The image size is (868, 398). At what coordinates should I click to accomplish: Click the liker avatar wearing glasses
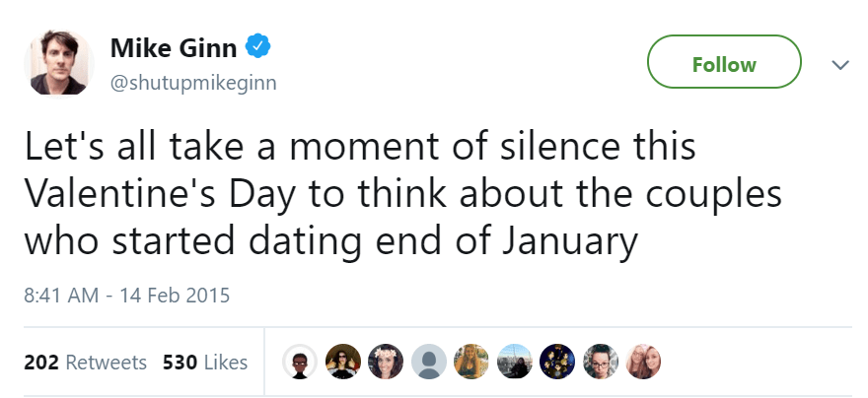point(598,363)
